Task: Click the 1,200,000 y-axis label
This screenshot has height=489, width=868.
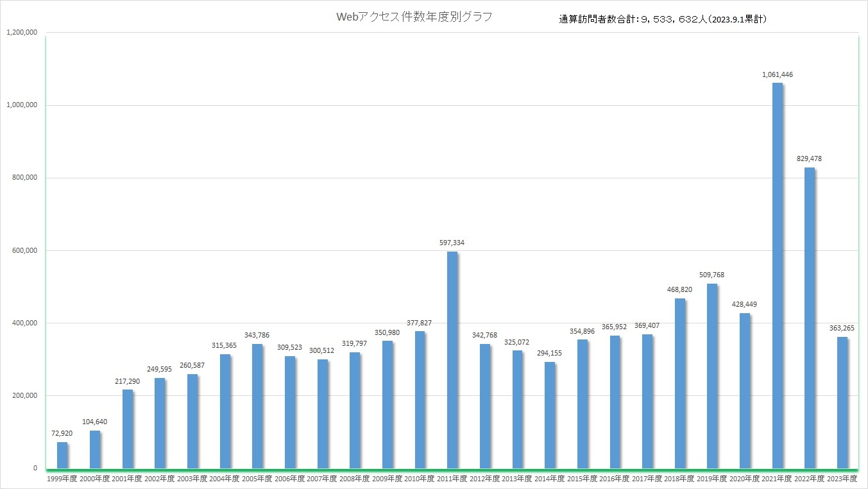Action: click(x=21, y=32)
